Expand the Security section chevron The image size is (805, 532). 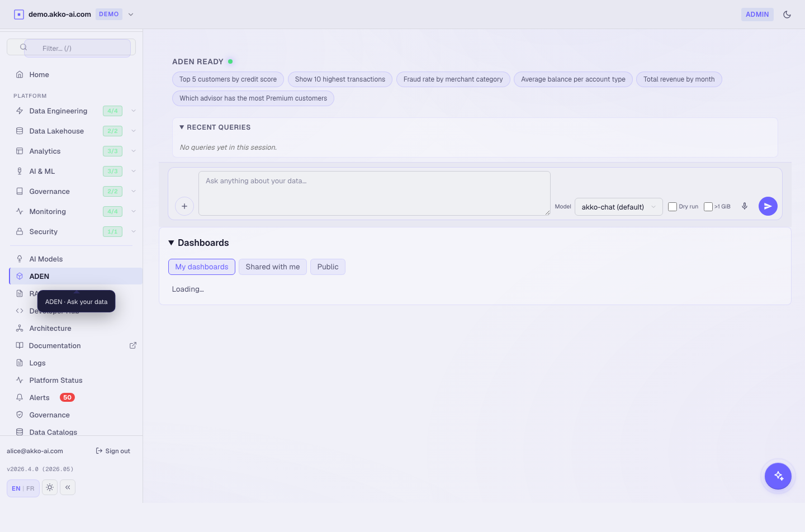134,231
